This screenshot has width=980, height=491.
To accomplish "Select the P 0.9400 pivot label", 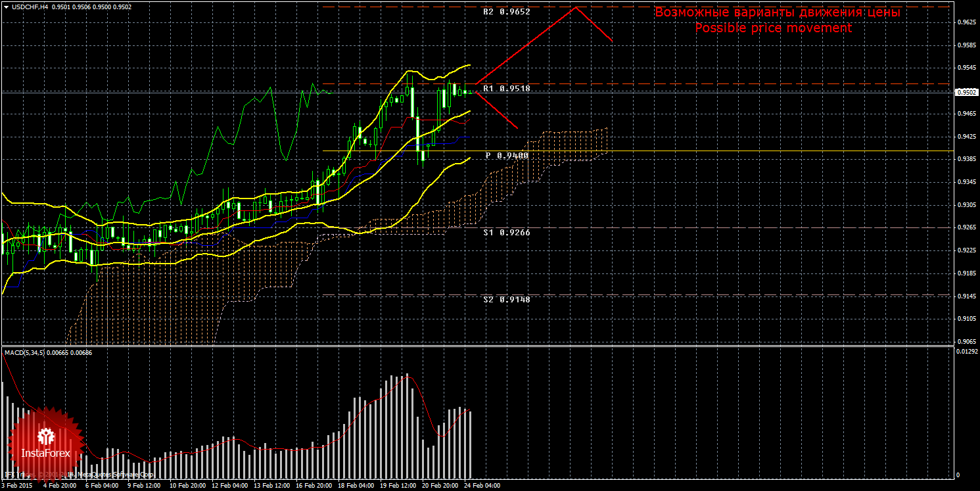I will tap(506, 156).
